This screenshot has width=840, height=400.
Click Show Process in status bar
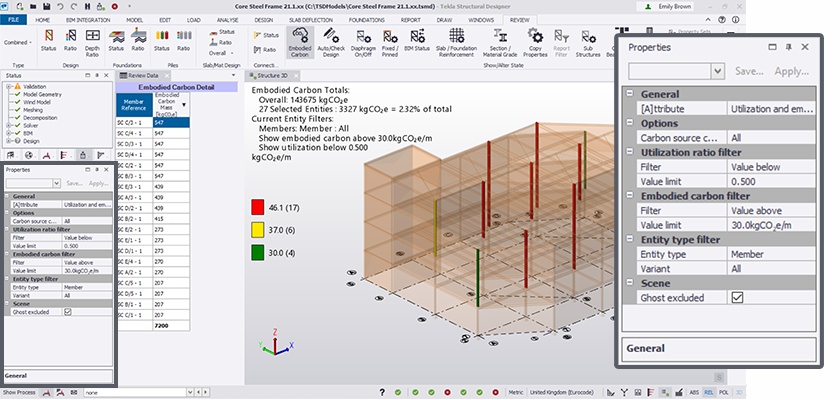19,393
